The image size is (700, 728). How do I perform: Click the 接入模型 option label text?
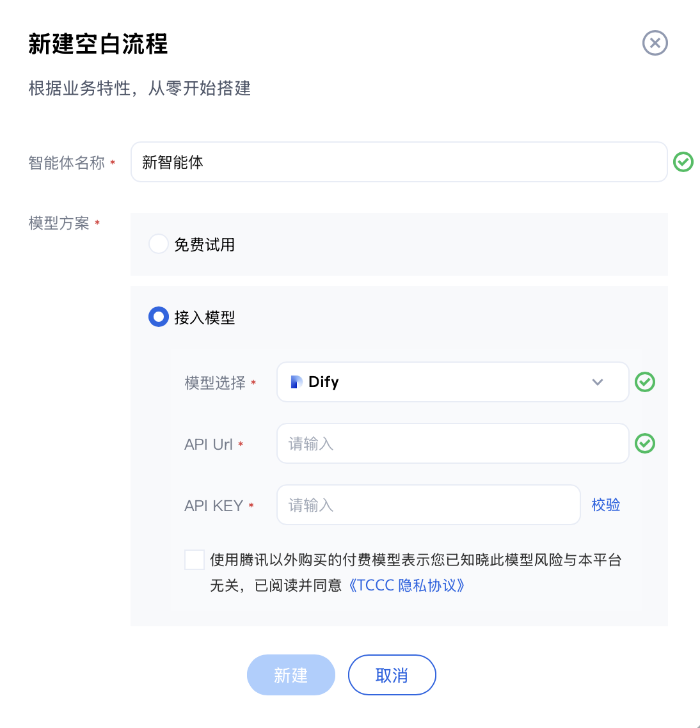(x=204, y=317)
